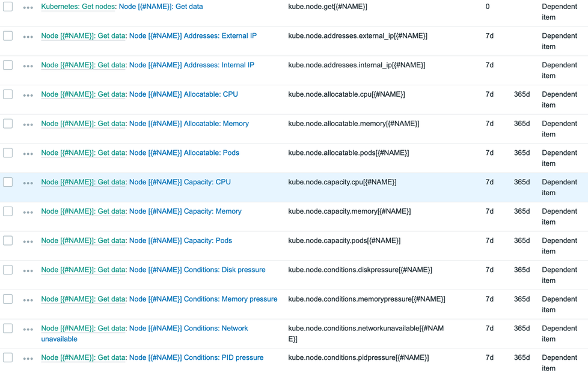Open the Addresses: Internal IP item prototype
The height and width of the screenshot is (376, 588).
(192, 65)
